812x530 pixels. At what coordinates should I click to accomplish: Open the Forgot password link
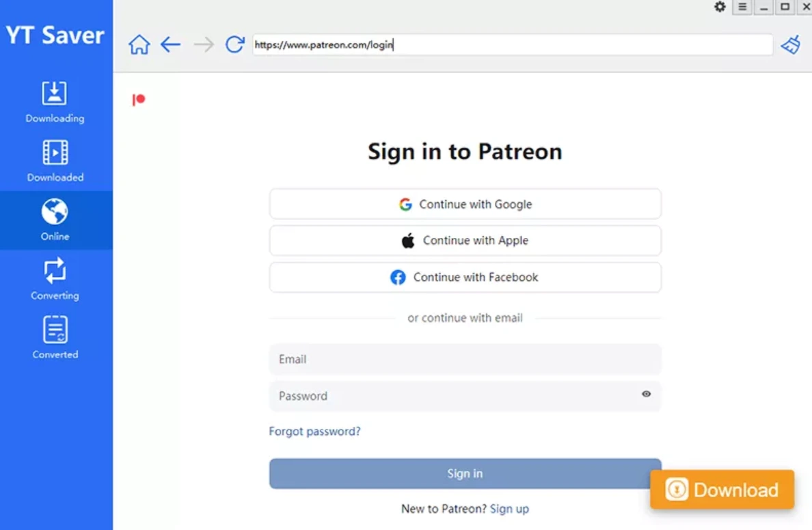click(x=314, y=431)
